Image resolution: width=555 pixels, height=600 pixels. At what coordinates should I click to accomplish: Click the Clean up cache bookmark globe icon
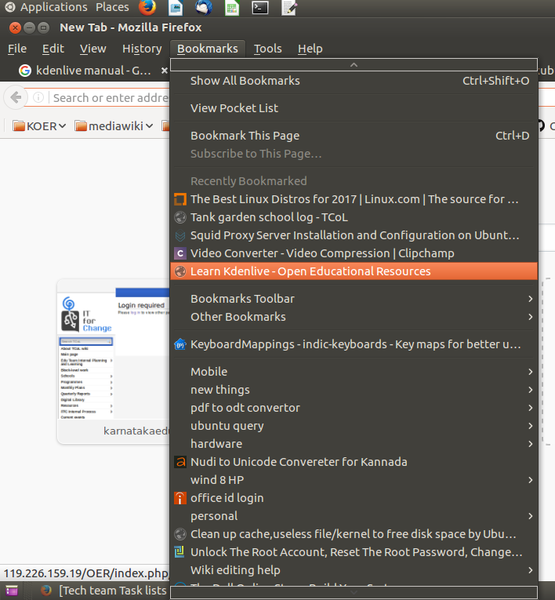click(180, 534)
